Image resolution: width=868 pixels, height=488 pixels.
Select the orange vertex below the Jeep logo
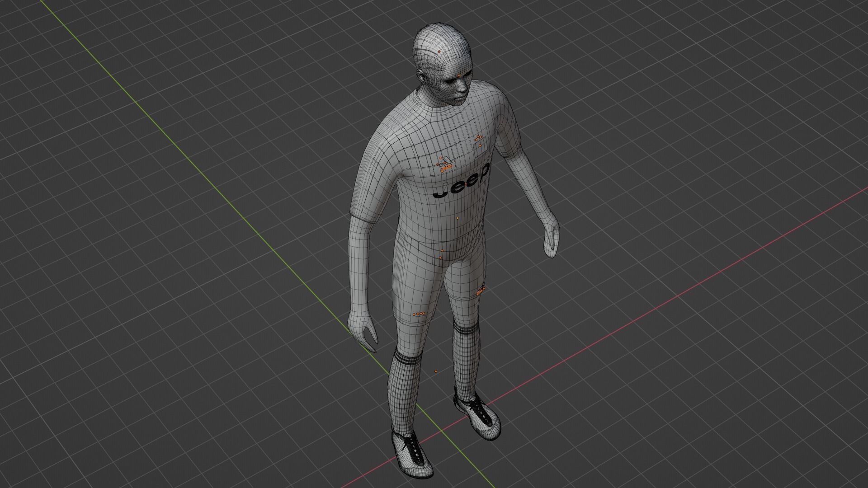[458, 218]
